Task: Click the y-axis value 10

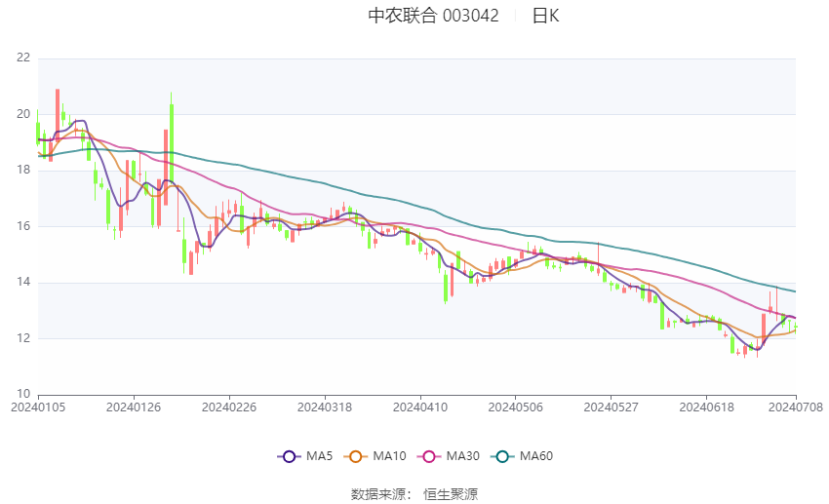Action: coord(23,394)
